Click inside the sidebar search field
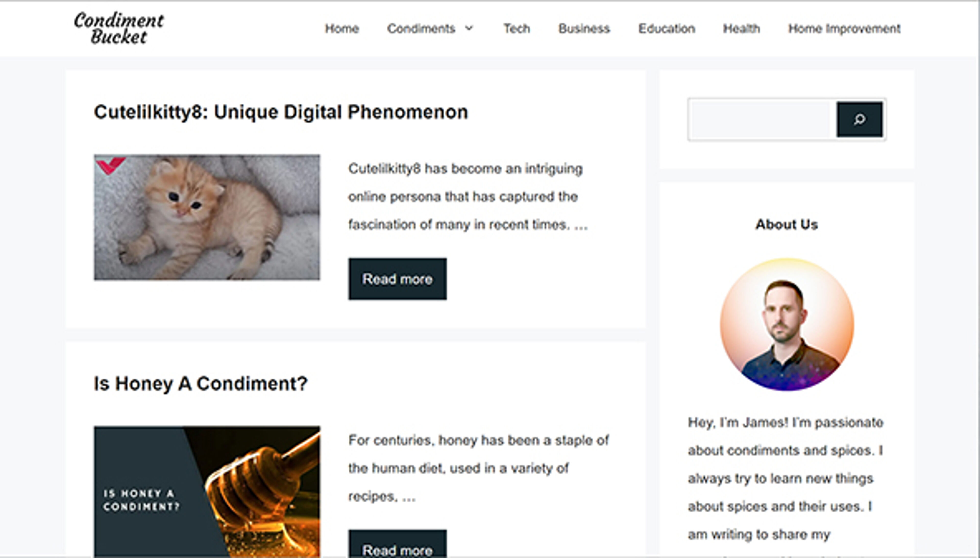 pos(761,119)
